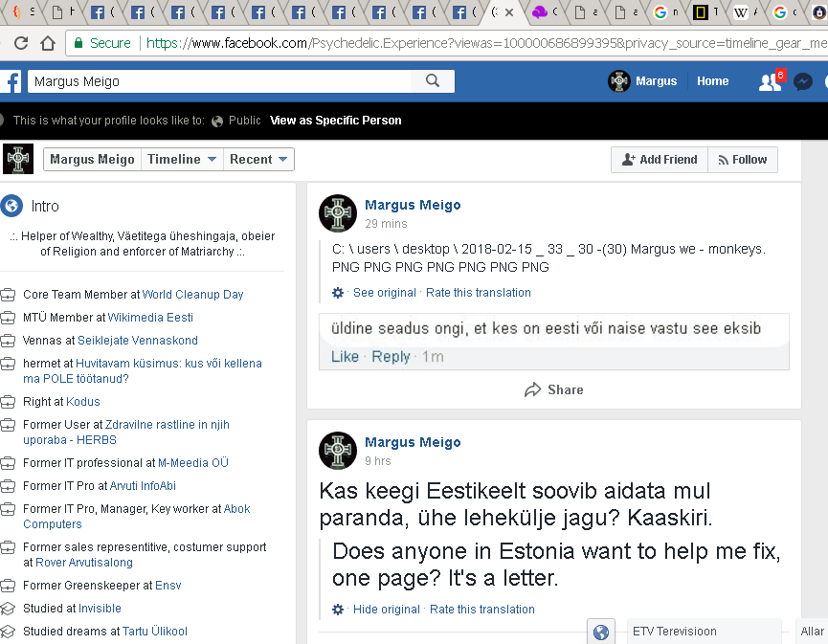
Task: Reply to the comment on first post
Action: point(391,357)
